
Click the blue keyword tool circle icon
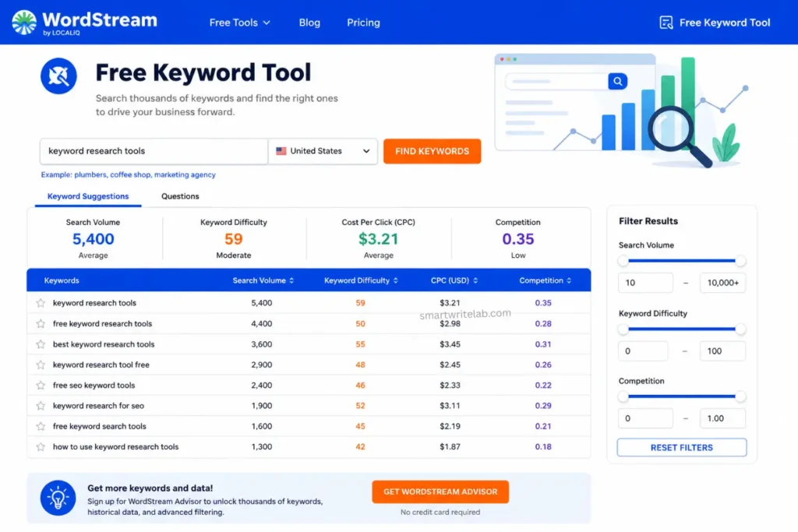(58, 76)
